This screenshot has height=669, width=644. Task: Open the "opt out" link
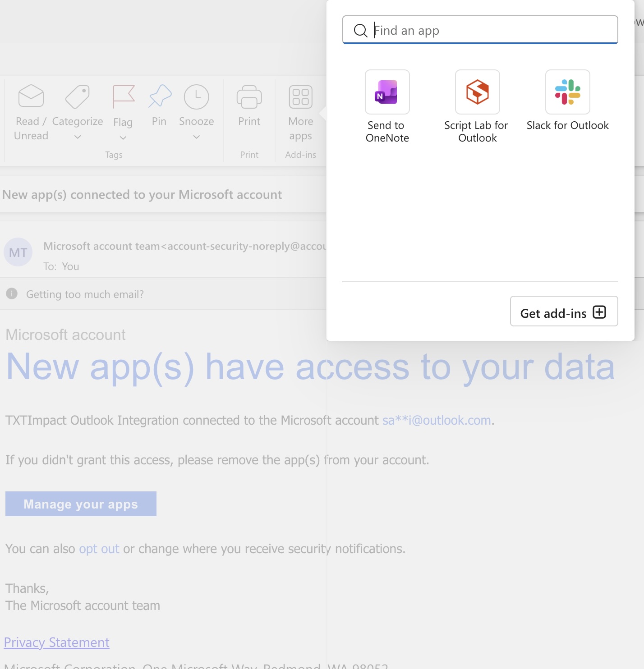point(99,549)
